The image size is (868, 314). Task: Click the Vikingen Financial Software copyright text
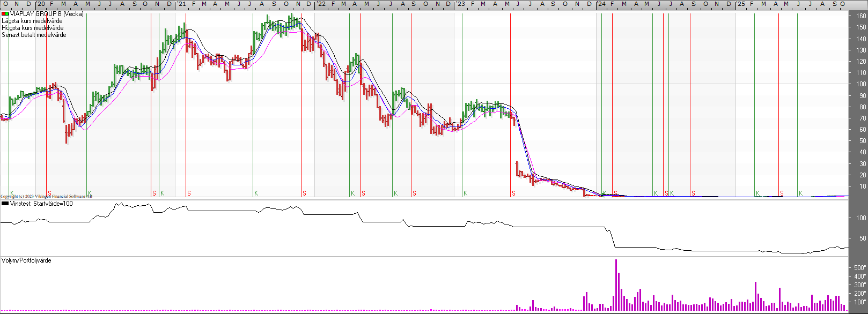(x=46, y=197)
